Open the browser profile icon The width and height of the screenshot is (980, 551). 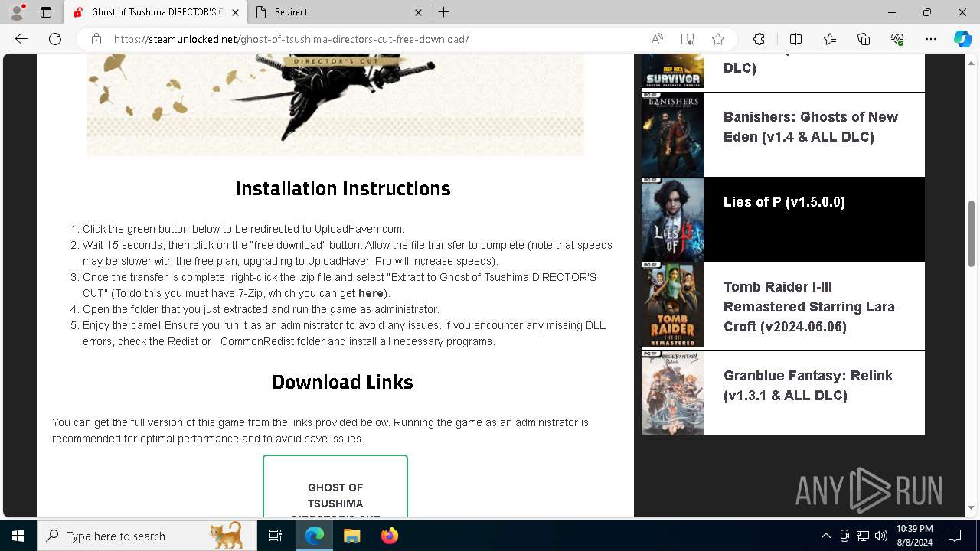point(17,12)
